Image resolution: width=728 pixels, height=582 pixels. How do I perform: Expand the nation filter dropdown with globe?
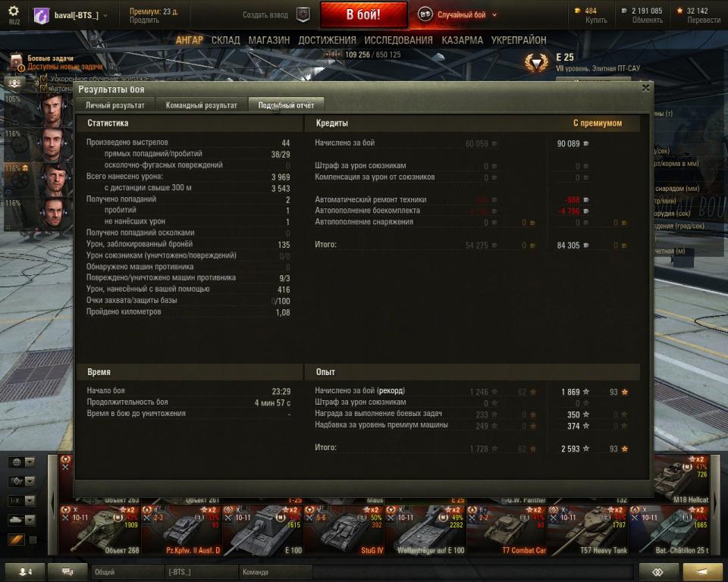pos(22,462)
